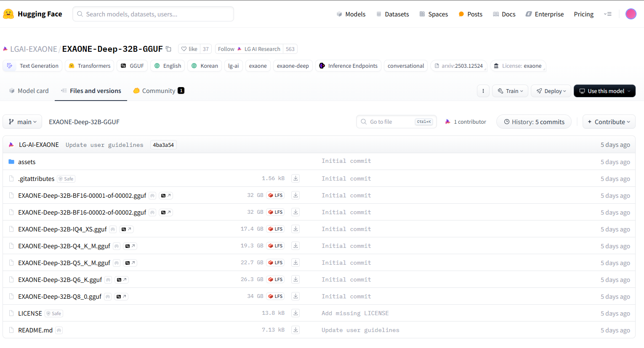Open the main branch selector dropdown
Screen dimensions: 644x348
click(22, 122)
